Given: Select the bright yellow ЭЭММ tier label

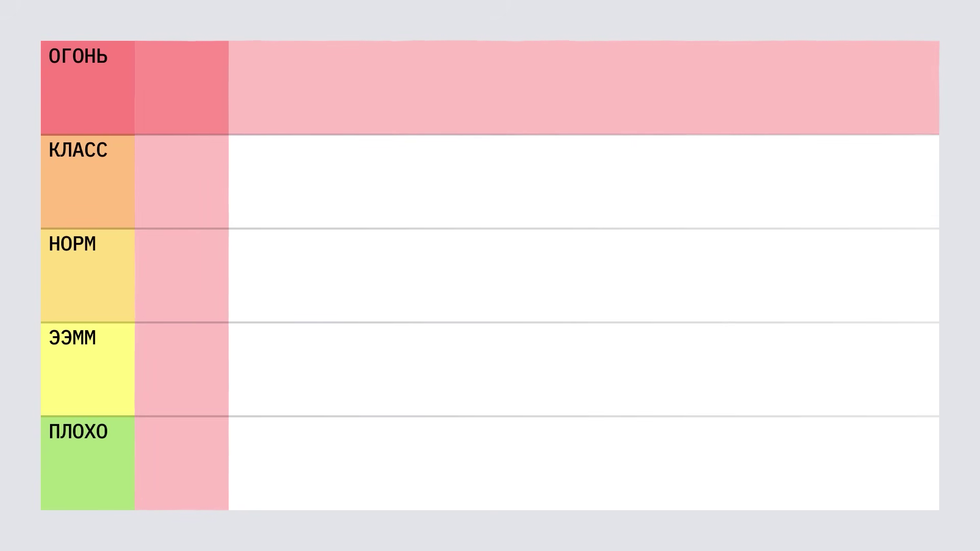Looking at the screenshot, I should pyautogui.click(x=87, y=369).
